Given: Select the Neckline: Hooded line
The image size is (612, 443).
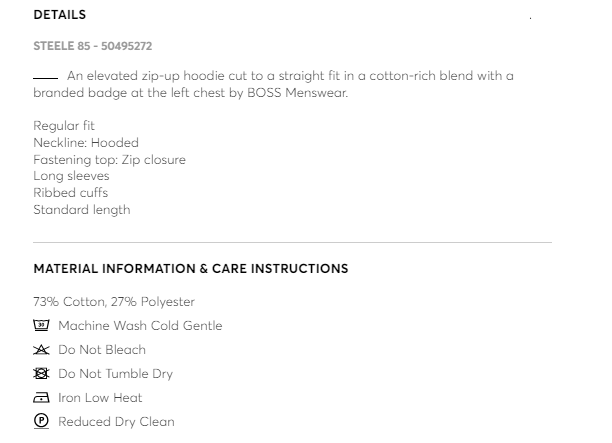Looking at the screenshot, I should click(x=86, y=143).
